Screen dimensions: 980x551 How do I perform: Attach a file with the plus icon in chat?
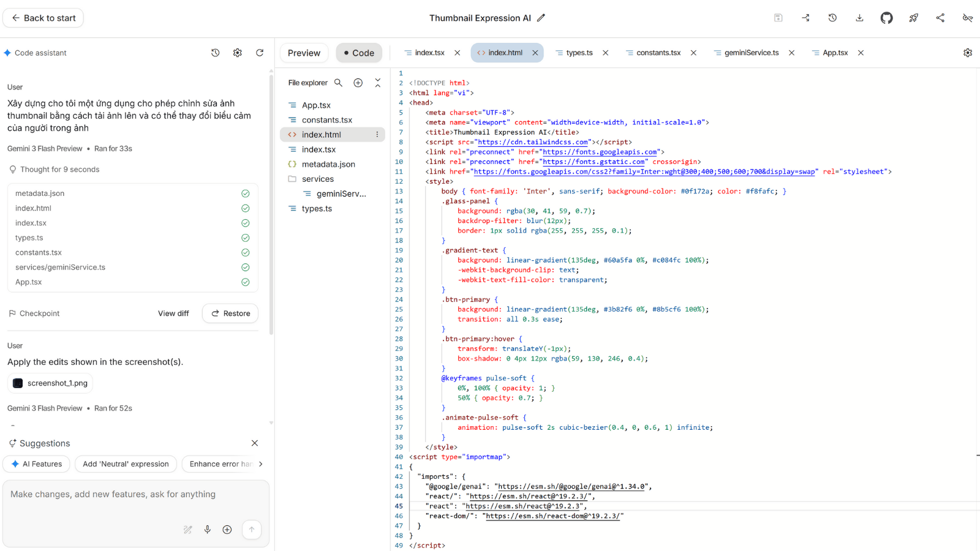227,530
